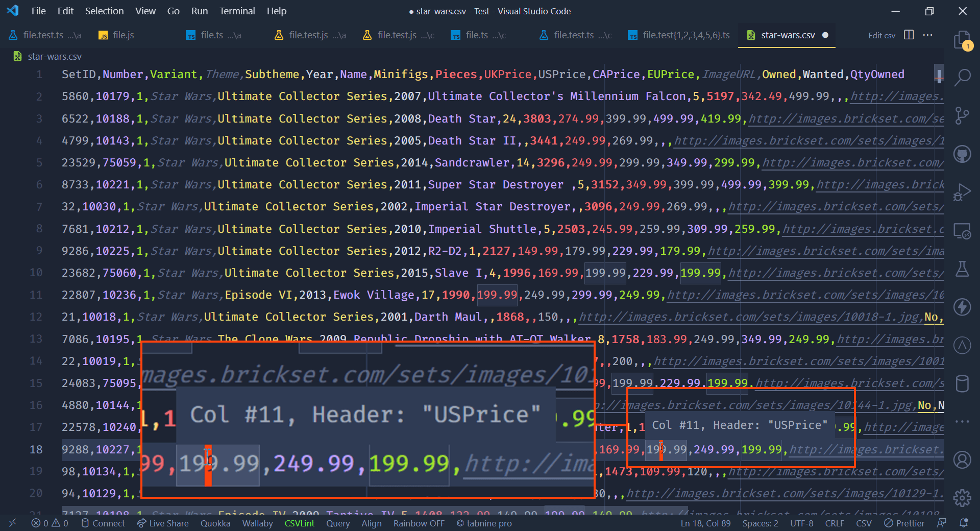Switch to the file.test{1,2,3,4,5,6}.ts tab
Screen dimensions: 980x531
pyautogui.click(x=679, y=35)
